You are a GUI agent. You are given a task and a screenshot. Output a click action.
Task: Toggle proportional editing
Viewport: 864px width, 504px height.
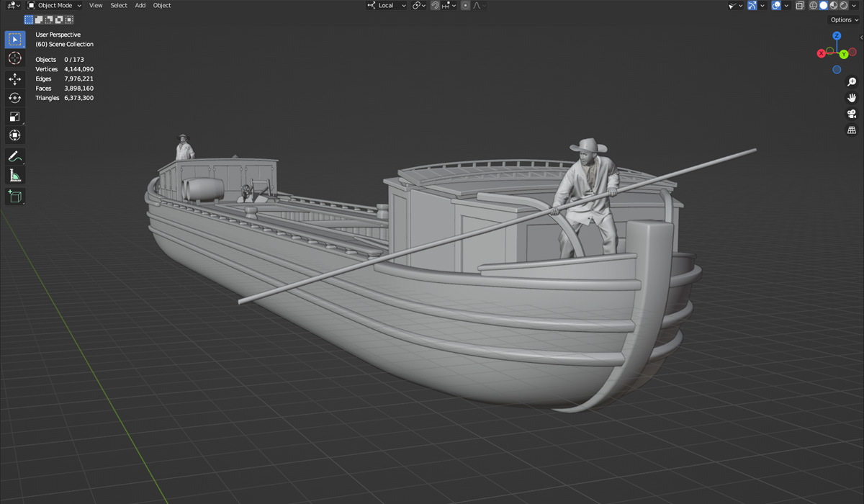click(x=466, y=6)
